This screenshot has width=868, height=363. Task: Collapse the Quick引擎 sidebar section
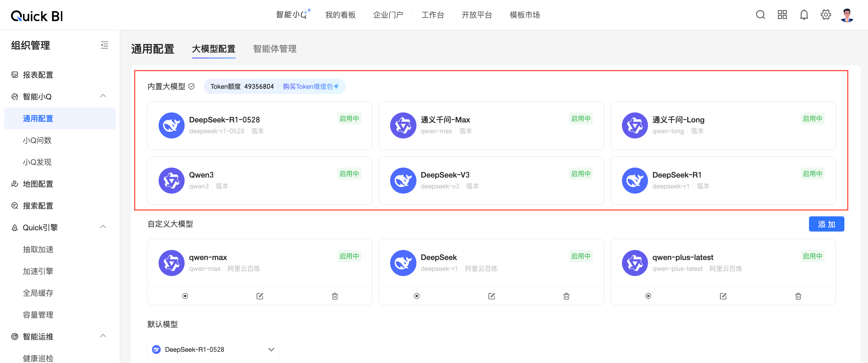point(103,227)
